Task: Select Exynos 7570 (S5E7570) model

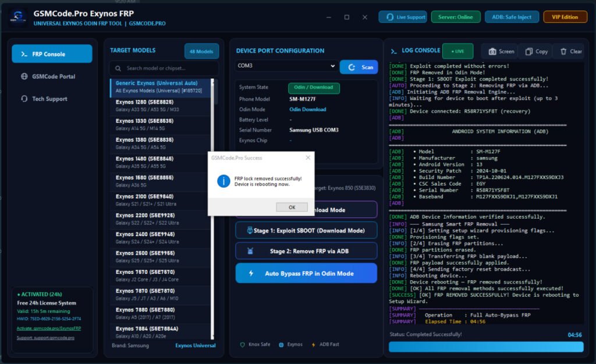Action: (161, 276)
